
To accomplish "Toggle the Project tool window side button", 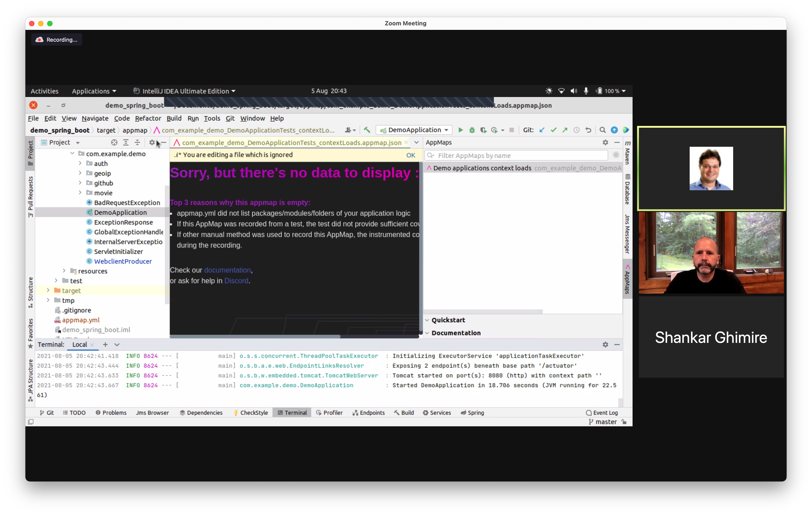I will click(x=30, y=153).
